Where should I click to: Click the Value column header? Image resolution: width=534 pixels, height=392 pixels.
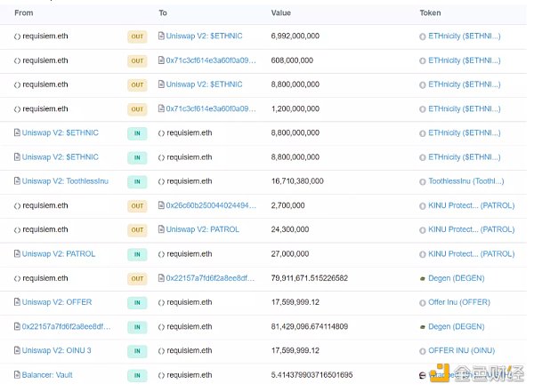pos(280,13)
